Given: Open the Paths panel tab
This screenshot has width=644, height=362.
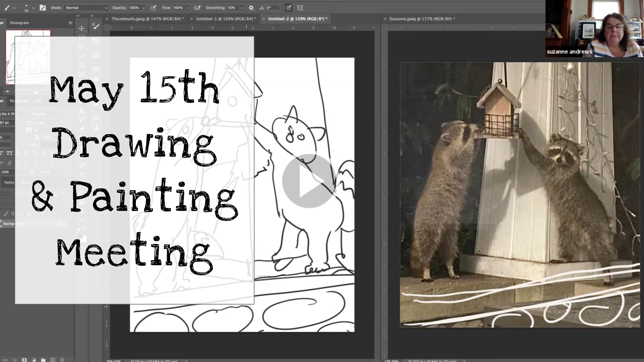Looking at the screenshot, I should (9, 182).
